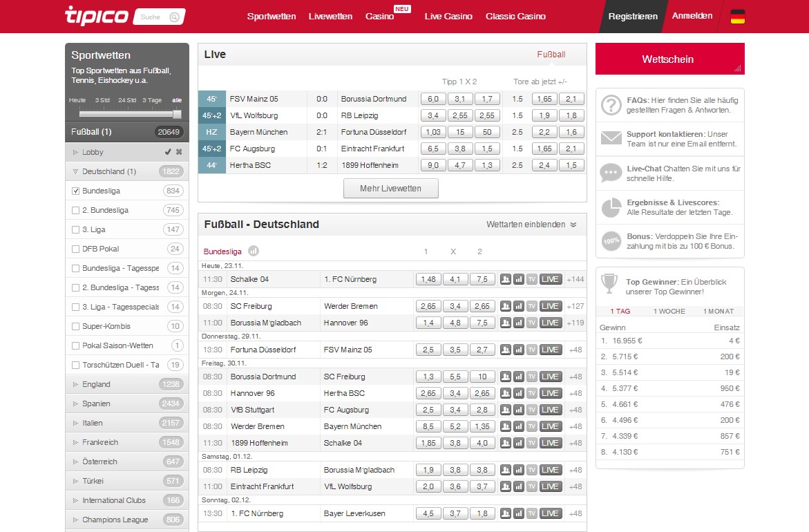The image size is (809, 532).
Task: Open +144 more bets for Schalke 04 match
Action: pos(575,279)
